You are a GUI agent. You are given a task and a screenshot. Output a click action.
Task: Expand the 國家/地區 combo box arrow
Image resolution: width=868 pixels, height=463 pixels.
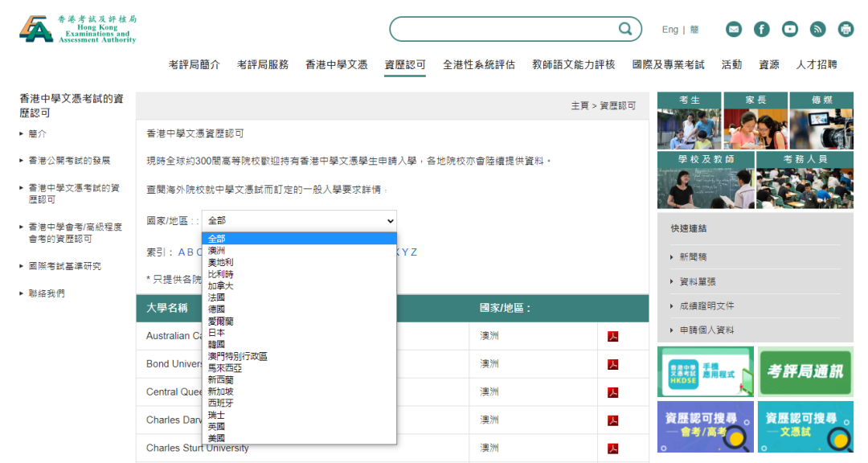pyautogui.click(x=391, y=221)
